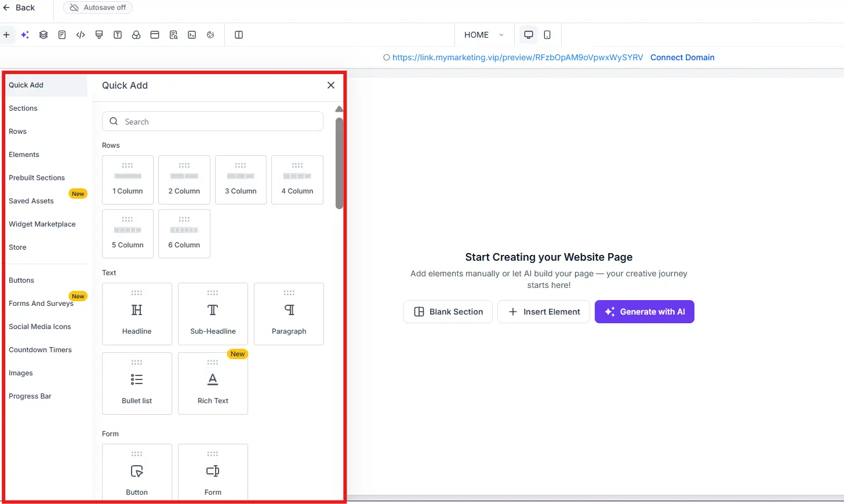Add a 3 Column row
Viewport: 844px width, 504px height.
241,180
